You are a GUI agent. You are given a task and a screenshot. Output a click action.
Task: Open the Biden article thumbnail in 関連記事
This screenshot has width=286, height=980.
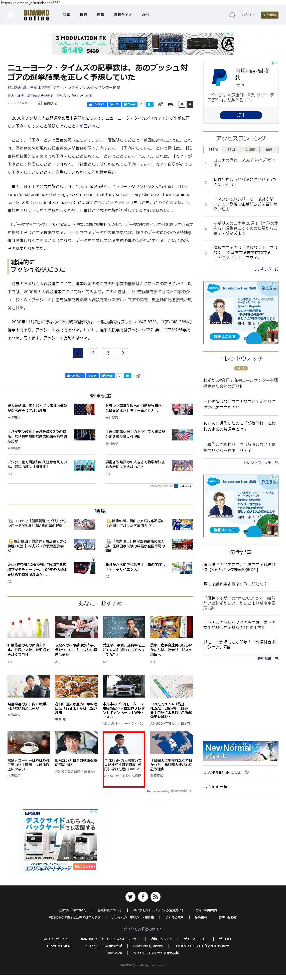click(x=84, y=409)
